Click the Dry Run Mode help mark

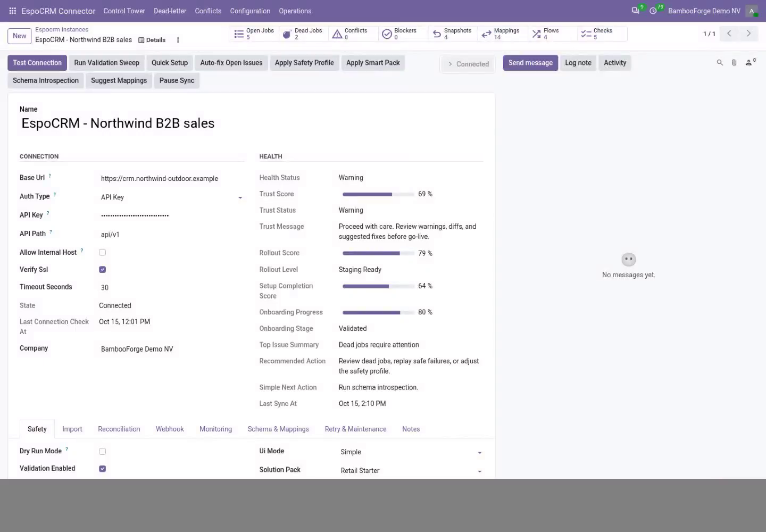click(x=67, y=449)
